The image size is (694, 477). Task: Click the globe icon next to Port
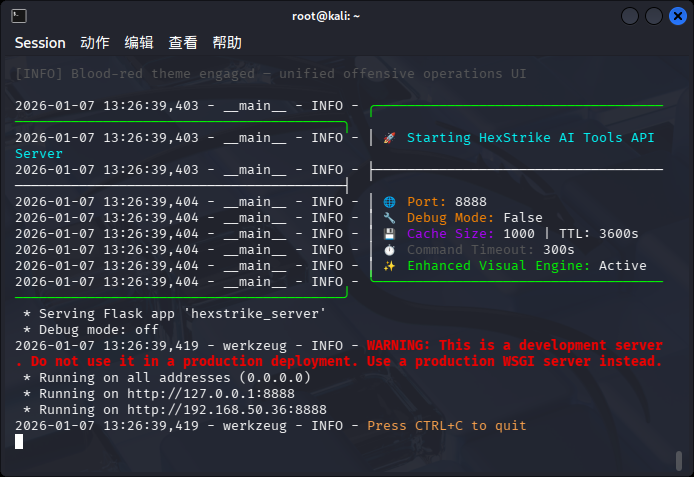click(389, 202)
